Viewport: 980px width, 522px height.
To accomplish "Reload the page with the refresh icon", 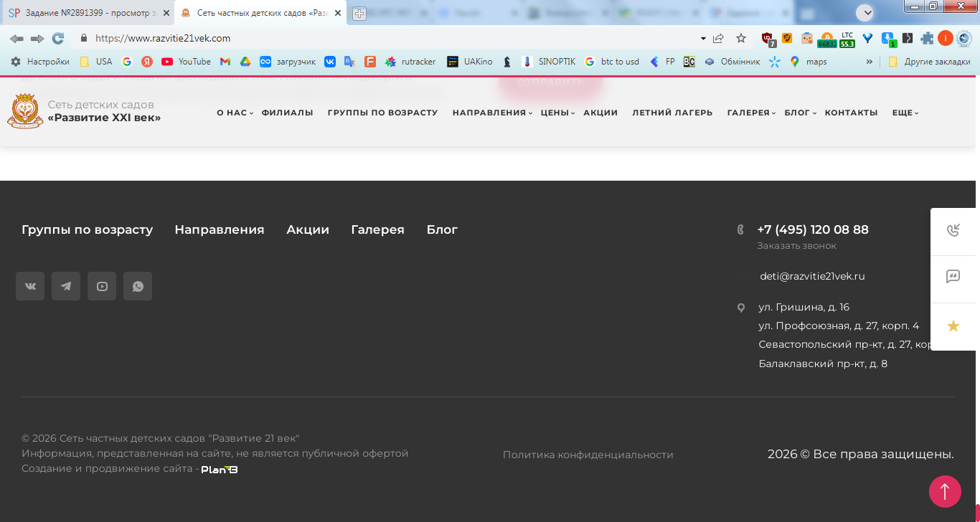I will tap(58, 39).
